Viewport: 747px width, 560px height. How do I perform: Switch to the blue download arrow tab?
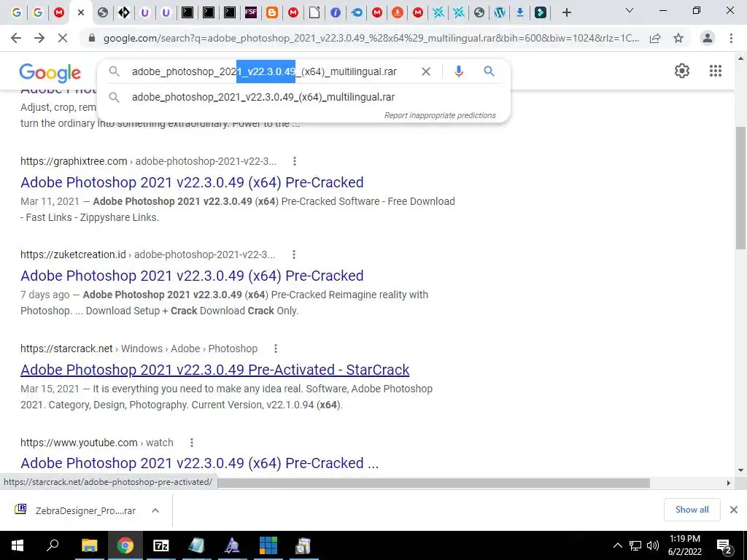point(519,12)
